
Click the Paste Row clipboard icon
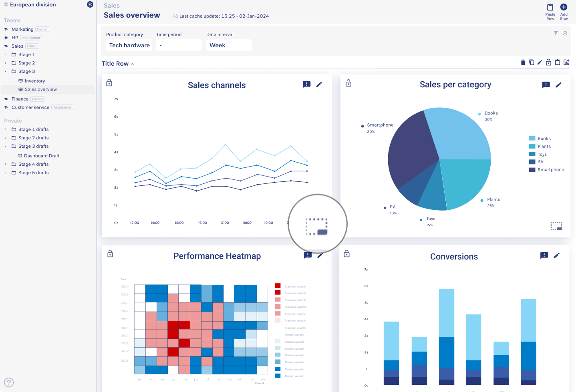pos(550,7)
